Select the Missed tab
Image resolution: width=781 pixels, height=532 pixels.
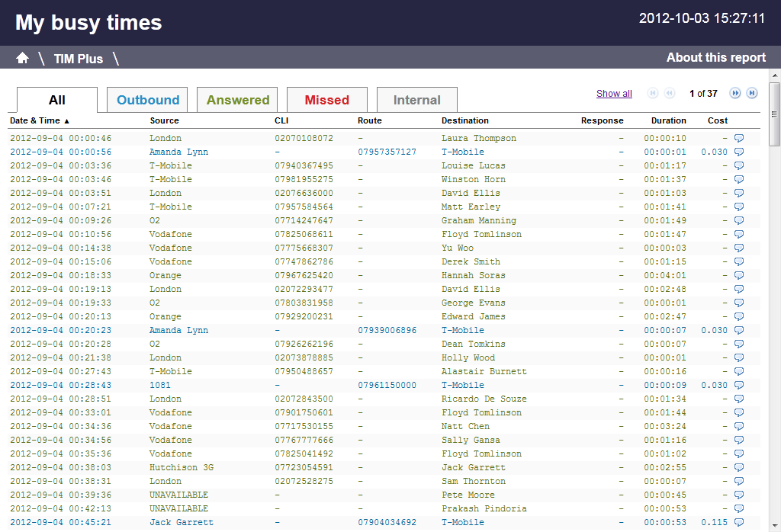point(326,100)
